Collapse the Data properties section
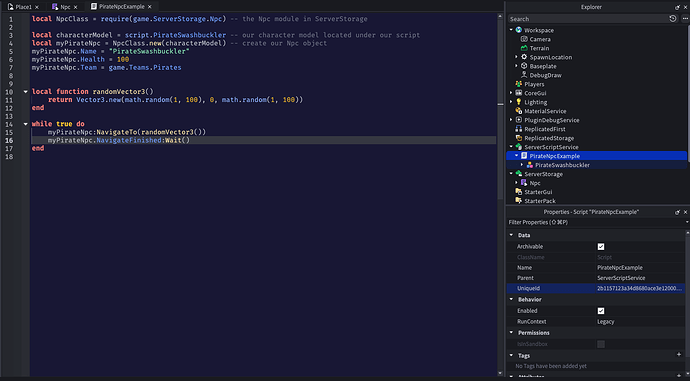 click(511, 235)
